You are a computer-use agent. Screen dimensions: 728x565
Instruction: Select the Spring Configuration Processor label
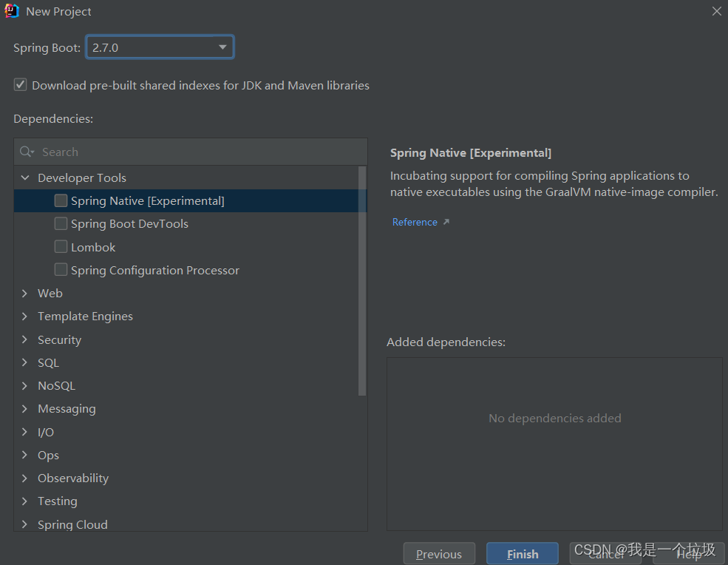point(155,271)
